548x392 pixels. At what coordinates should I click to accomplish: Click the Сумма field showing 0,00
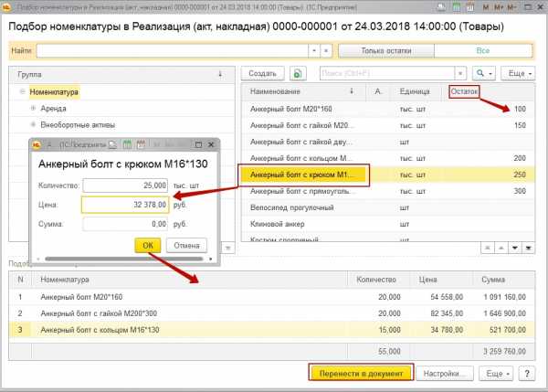125,224
